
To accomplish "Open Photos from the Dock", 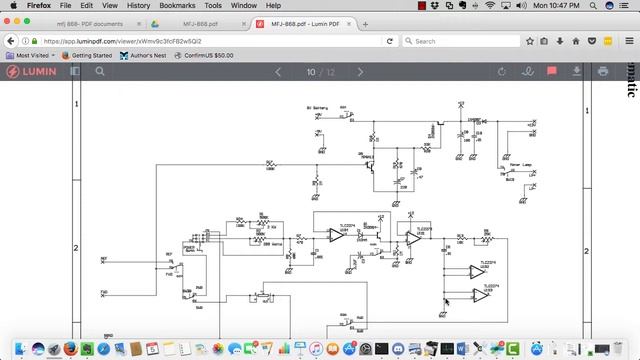I will tap(218, 349).
